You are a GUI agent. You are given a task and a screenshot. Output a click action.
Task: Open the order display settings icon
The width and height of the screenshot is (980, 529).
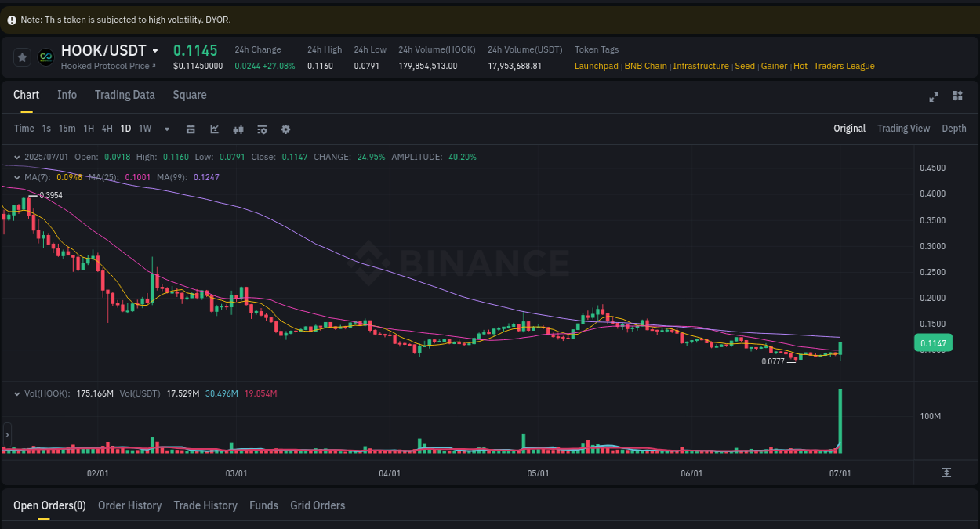coord(262,129)
